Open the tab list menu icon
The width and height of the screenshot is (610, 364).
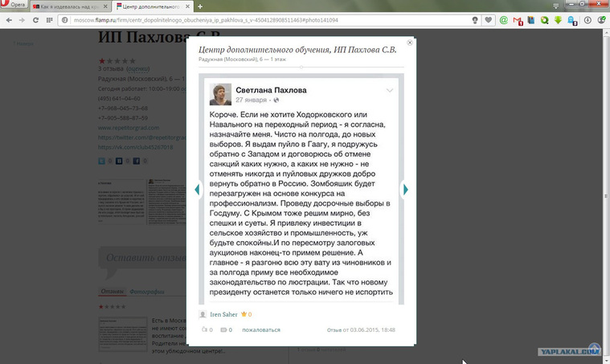(556, 6)
